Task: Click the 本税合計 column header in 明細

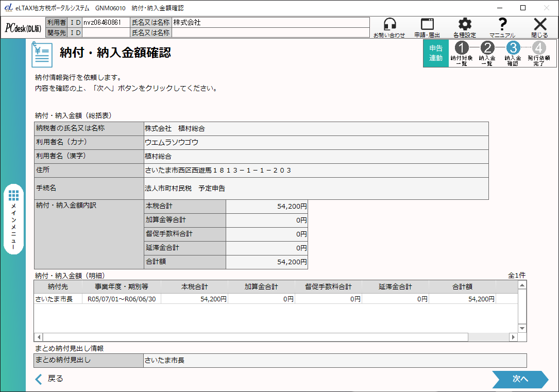Action: [x=194, y=286]
